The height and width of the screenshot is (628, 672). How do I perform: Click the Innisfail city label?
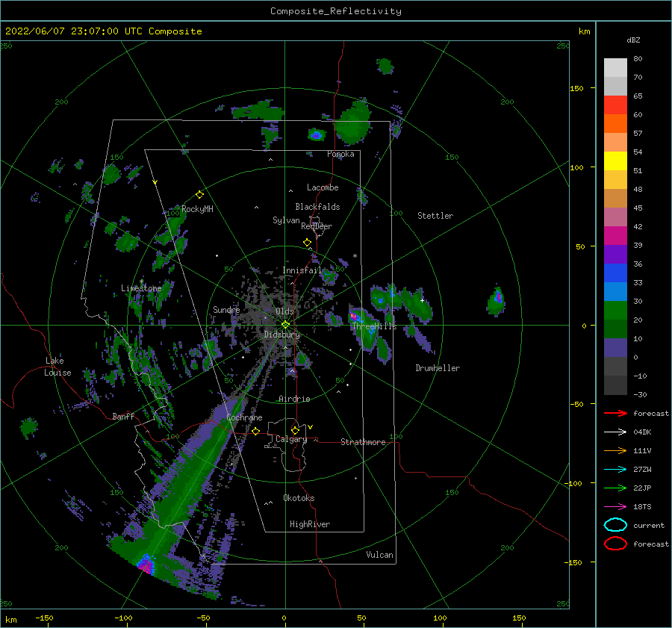tap(302, 270)
